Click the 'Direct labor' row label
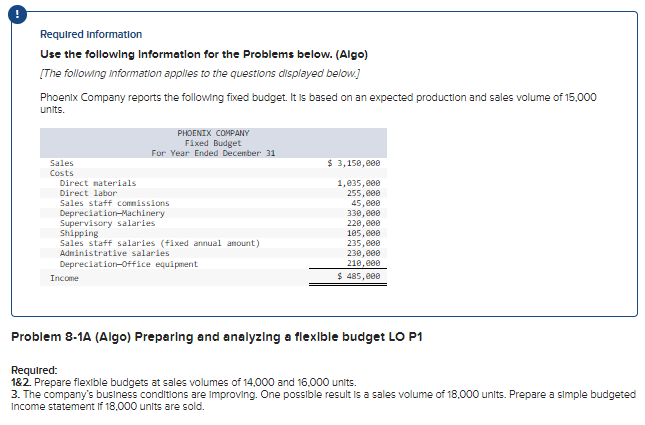Image resolution: width=645 pixels, height=425 pixels. (x=88, y=193)
